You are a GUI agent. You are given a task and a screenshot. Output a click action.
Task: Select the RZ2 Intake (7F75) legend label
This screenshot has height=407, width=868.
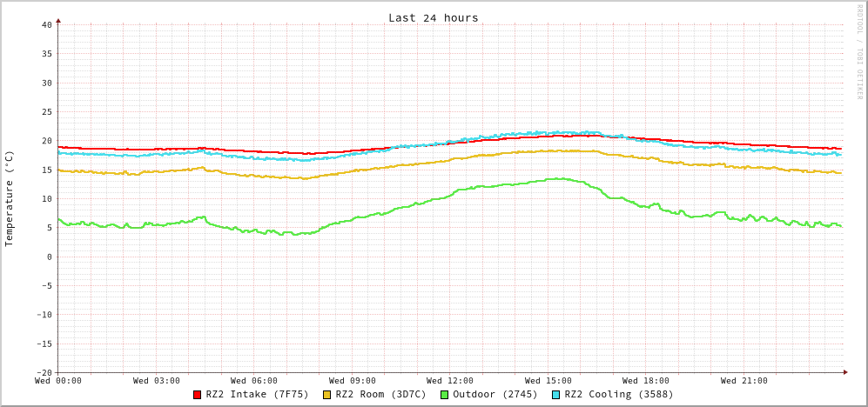(257, 394)
